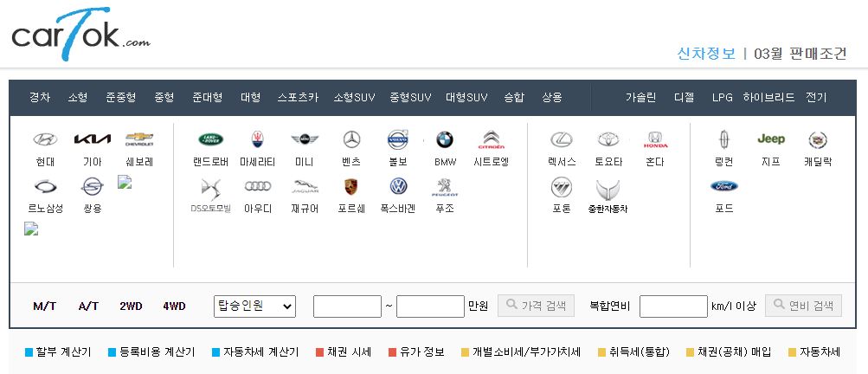
Task: Open the Honda (혼다) logo
Action: [x=655, y=139]
